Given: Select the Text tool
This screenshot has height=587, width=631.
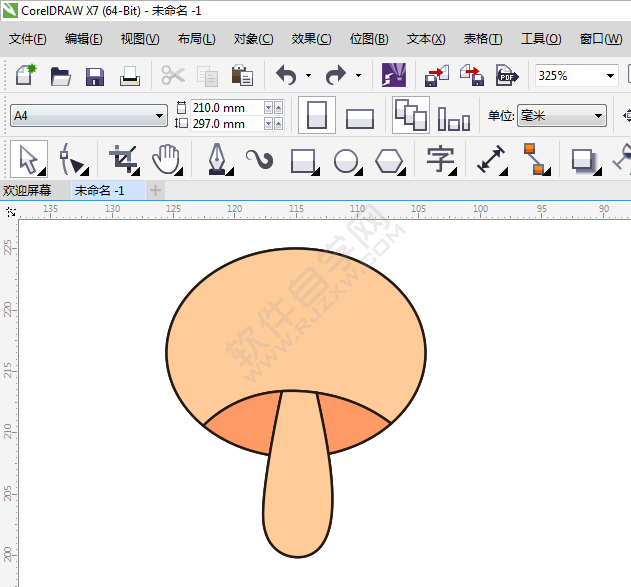Looking at the screenshot, I should point(439,159).
